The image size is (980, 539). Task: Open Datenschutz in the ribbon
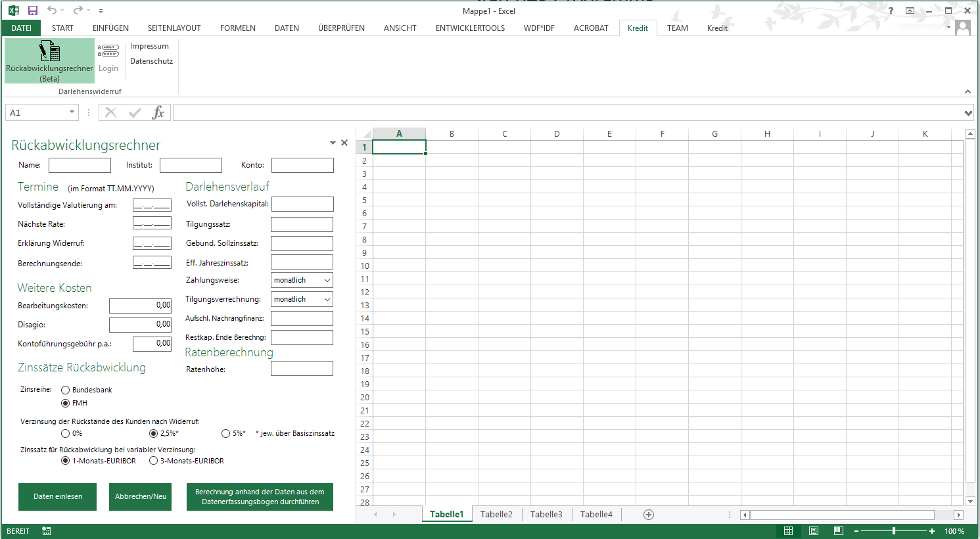tap(151, 61)
